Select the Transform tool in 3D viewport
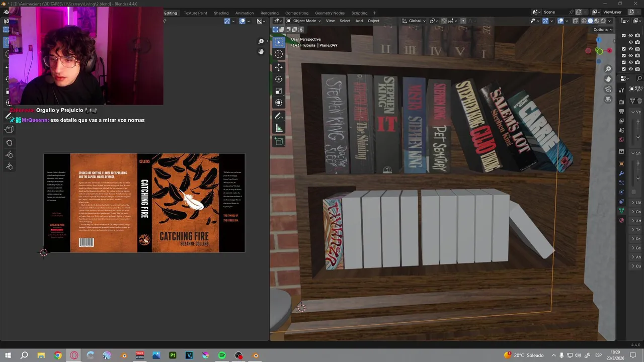644x362 pixels. point(279,103)
